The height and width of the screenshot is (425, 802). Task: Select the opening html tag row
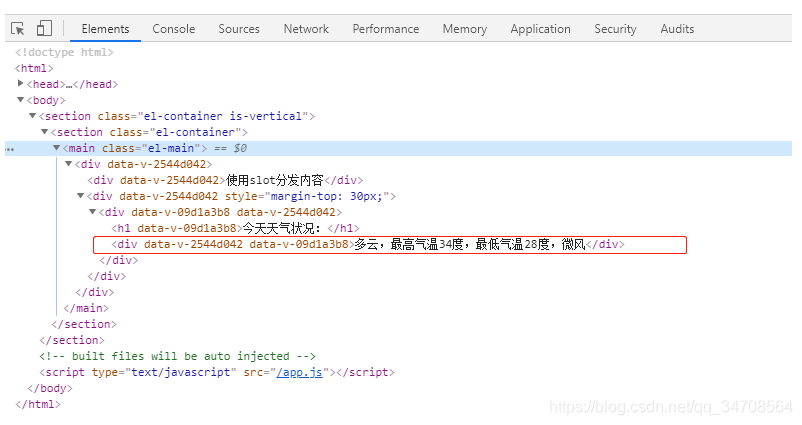click(x=34, y=68)
